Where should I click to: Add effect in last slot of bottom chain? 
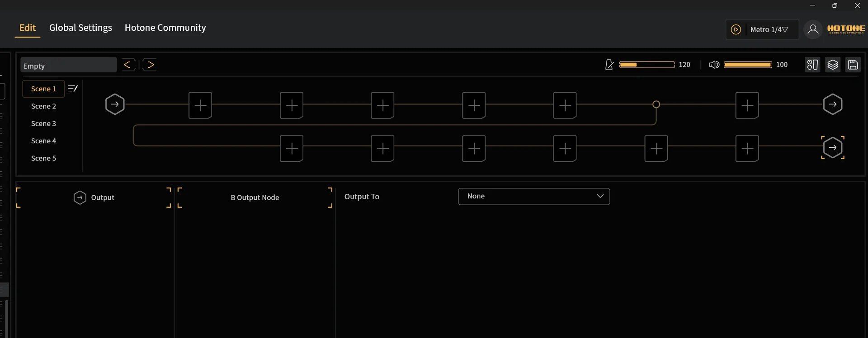(747, 148)
